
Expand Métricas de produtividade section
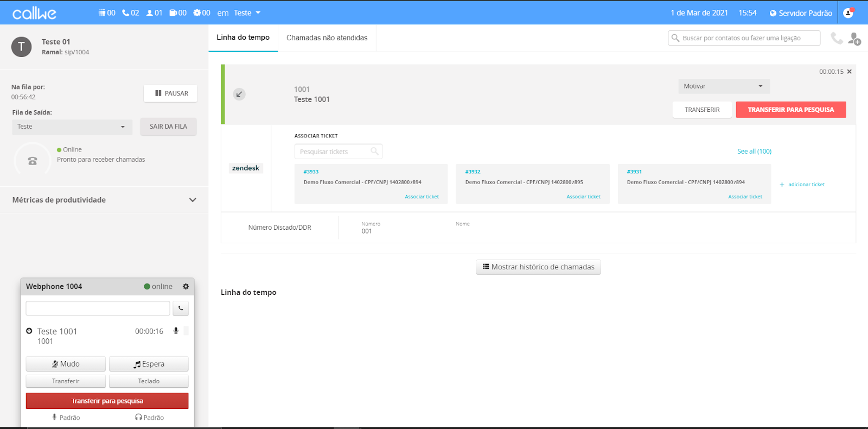click(192, 200)
